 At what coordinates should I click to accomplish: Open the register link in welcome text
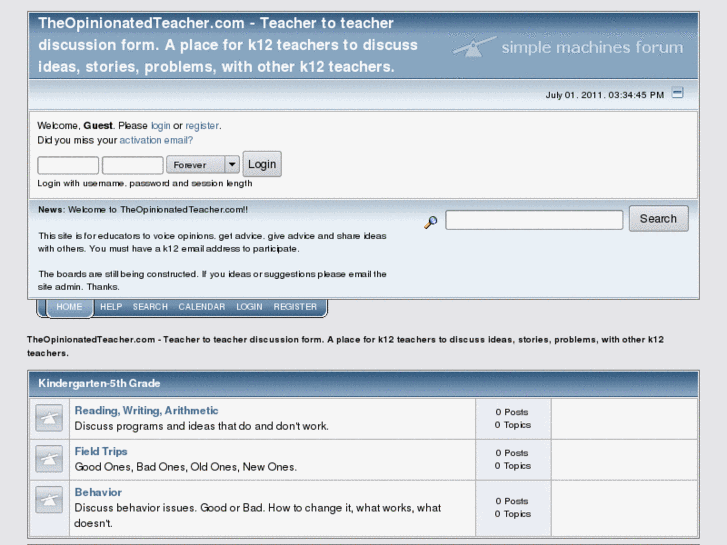(x=202, y=126)
